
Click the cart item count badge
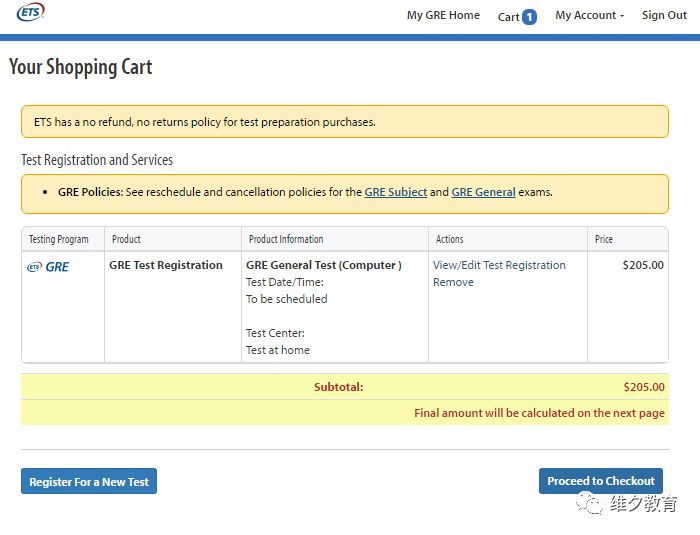[529, 17]
